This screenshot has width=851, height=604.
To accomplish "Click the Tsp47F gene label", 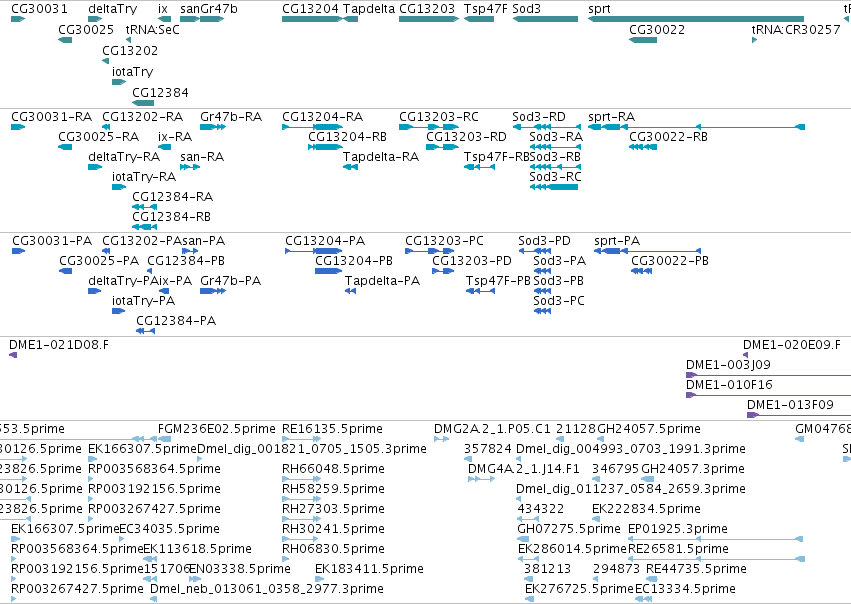I will [486, 9].
